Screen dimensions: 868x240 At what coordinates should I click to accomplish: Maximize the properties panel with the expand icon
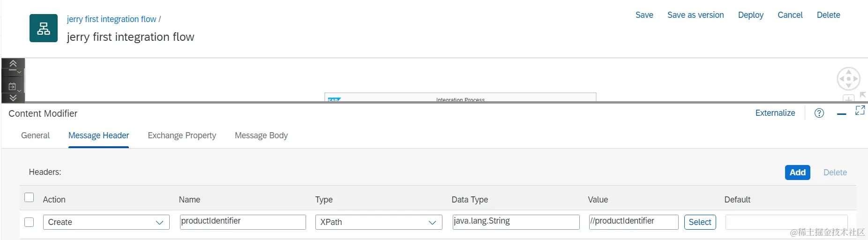click(860, 110)
